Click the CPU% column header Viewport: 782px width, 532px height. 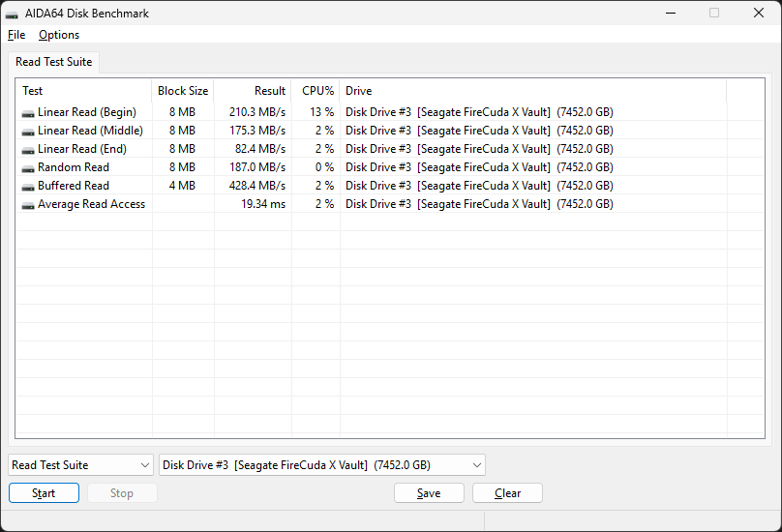[x=316, y=91]
